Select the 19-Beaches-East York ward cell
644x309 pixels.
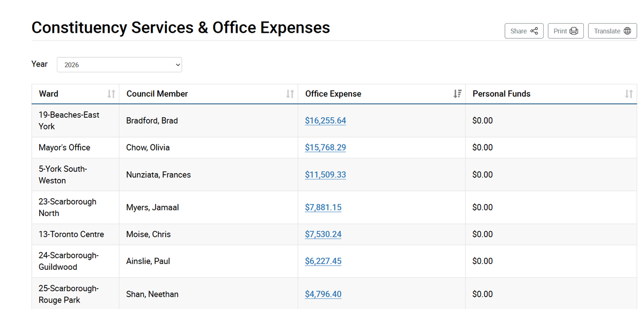click(75, 120)
